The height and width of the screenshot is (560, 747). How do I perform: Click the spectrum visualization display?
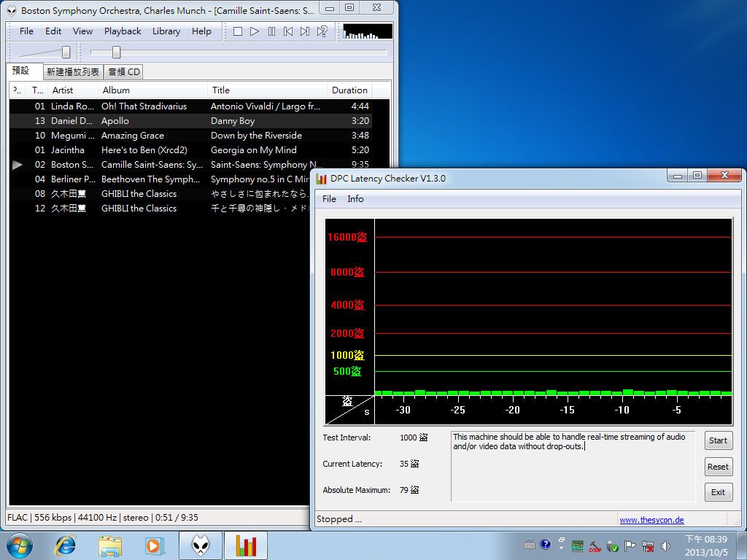(x=368, y=31)
